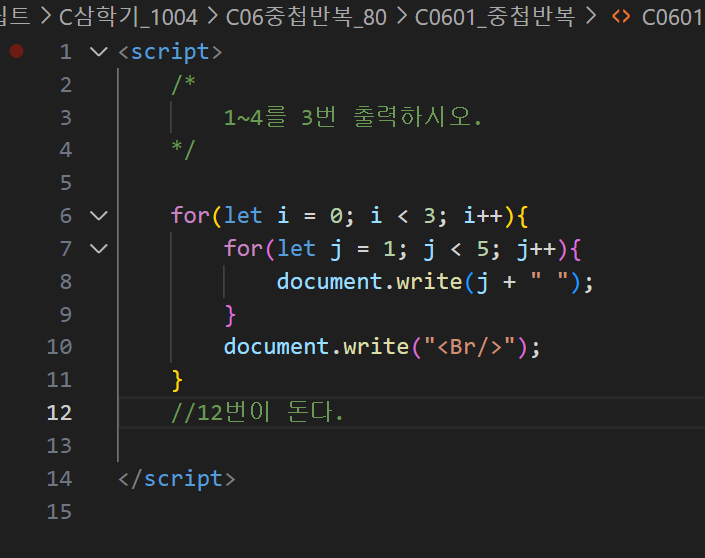Screen dimensions: 705x558
Task: Click the pink closing brace on line 9
Action: [230, 315]
